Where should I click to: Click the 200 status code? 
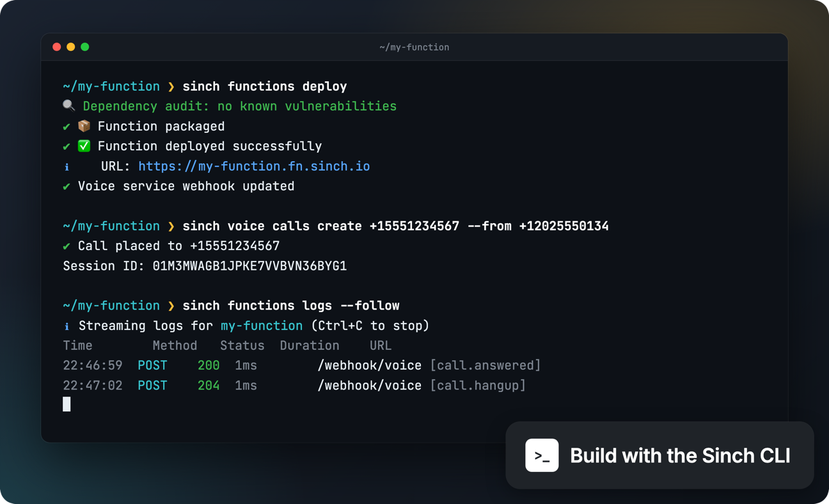click(209, 365)
